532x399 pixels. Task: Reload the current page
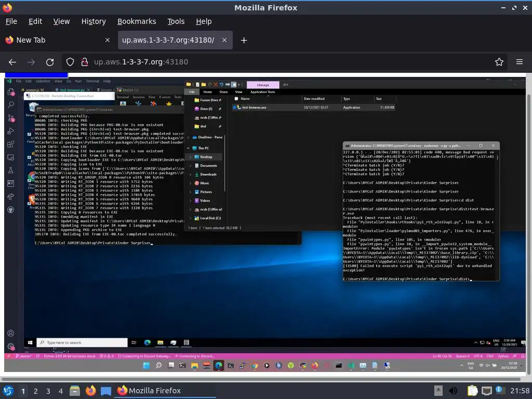pyautogui.click(x=50, y=62)
